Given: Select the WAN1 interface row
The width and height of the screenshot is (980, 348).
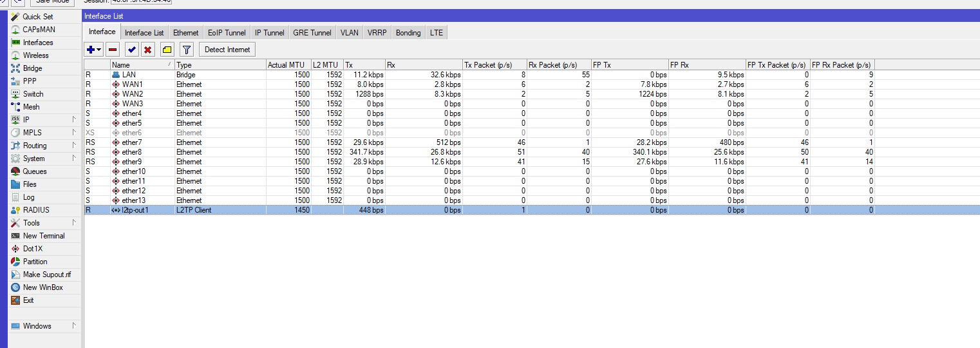Looking at the screenshot, I should tap(532, 84).
